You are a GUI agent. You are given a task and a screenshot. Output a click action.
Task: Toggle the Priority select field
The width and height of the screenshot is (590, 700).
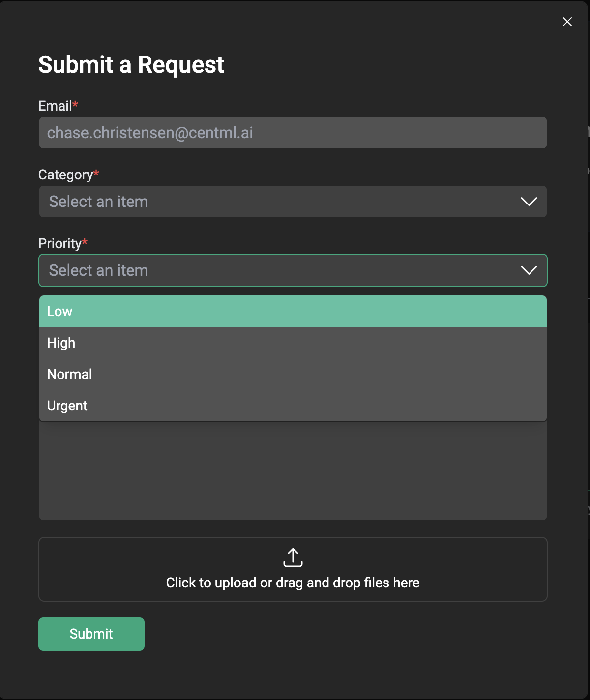pyautogui.click(x=293, y=270)
